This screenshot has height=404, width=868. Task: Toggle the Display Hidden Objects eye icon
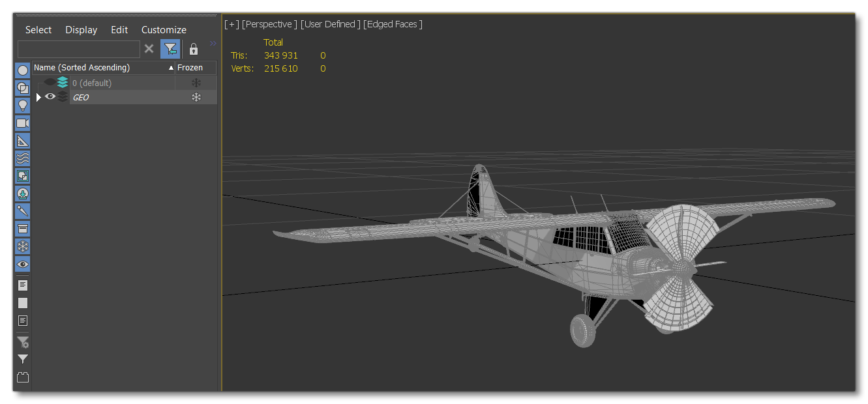pos(23,264)
